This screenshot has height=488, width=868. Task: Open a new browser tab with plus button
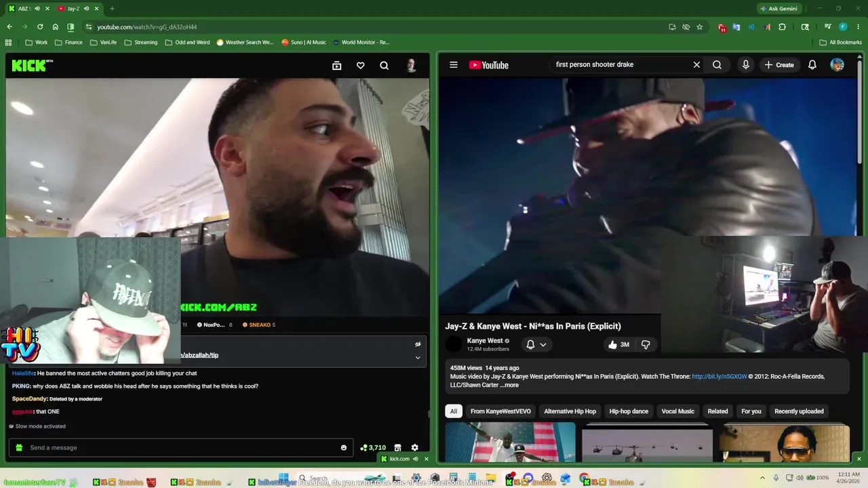click(112, 9)
